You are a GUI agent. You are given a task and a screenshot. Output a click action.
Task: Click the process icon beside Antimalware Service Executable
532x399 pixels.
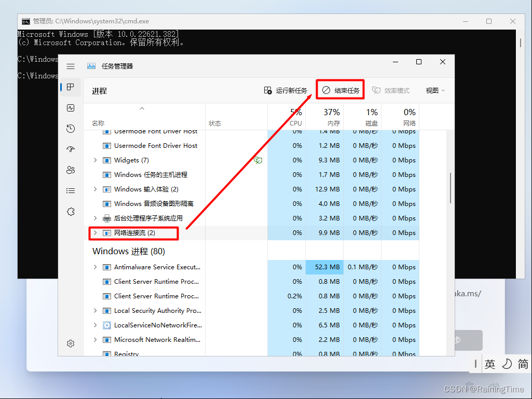click(106, 267)
